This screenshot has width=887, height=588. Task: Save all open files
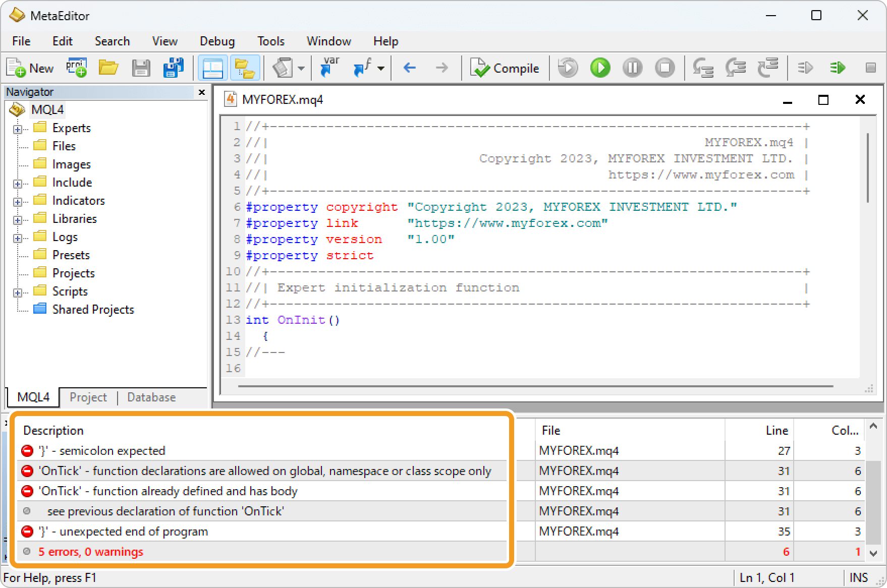point(173,68)
